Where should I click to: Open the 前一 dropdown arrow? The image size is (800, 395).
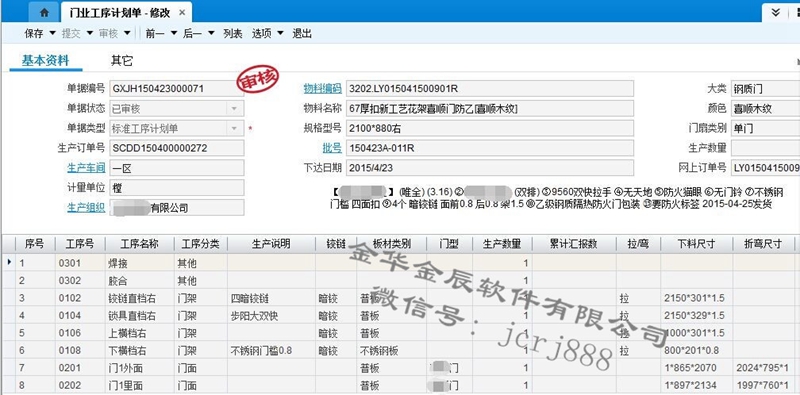[173, 34]
